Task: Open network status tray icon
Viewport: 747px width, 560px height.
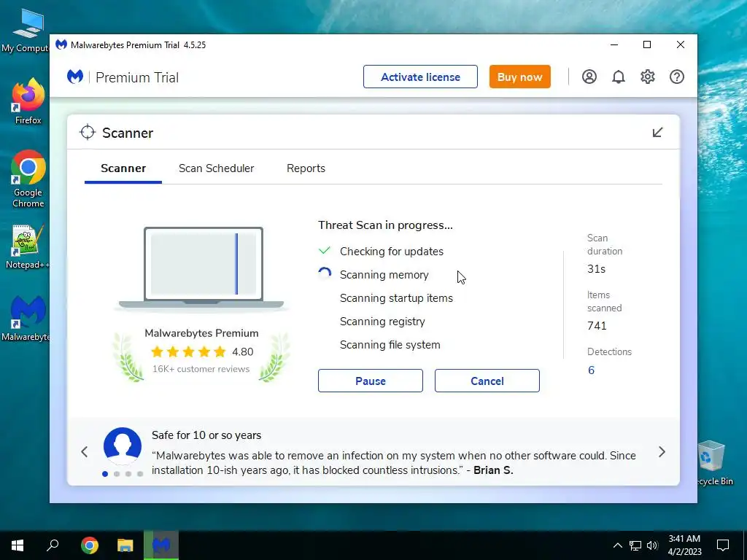Action: [635, 545]
